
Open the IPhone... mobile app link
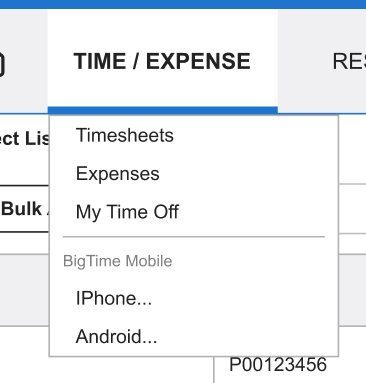click(114, 298)
